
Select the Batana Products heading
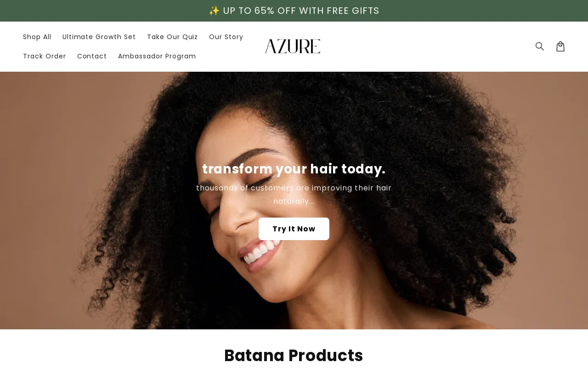tap(294, 356)
